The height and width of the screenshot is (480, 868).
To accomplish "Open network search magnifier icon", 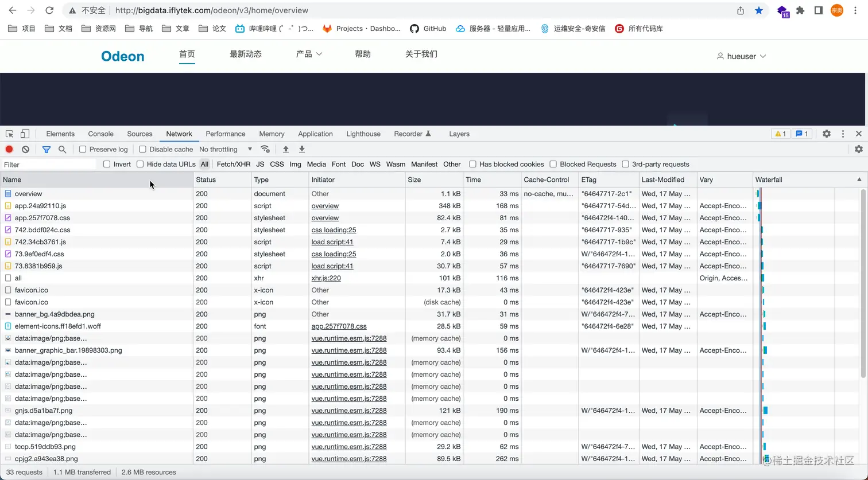I will [x=62, y=149].
